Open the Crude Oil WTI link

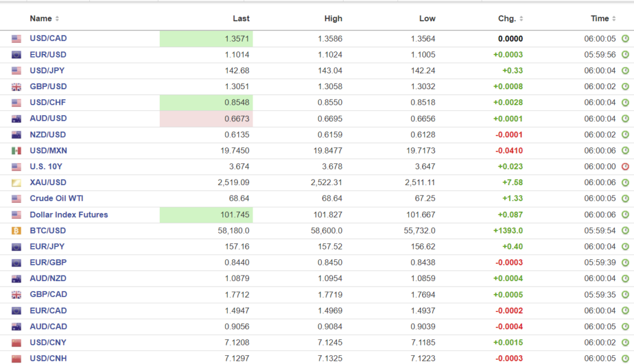[x=56, y=199]
